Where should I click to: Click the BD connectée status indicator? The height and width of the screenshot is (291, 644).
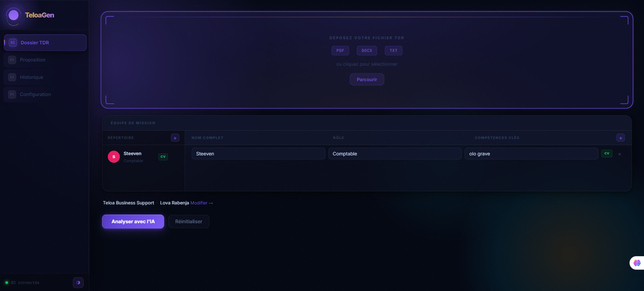pyautogui.click(x=22, y=283)
